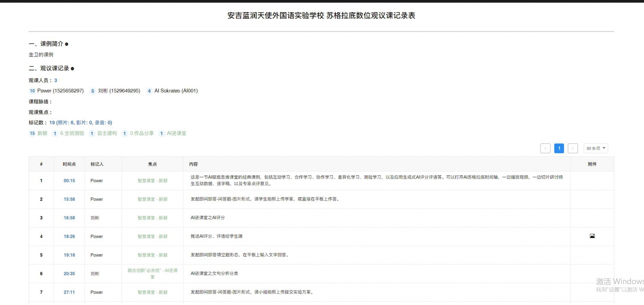This screenshot has width=644, height=305.
Task: Select the 3.作品分享 focus tag
Action: [142, 133]
